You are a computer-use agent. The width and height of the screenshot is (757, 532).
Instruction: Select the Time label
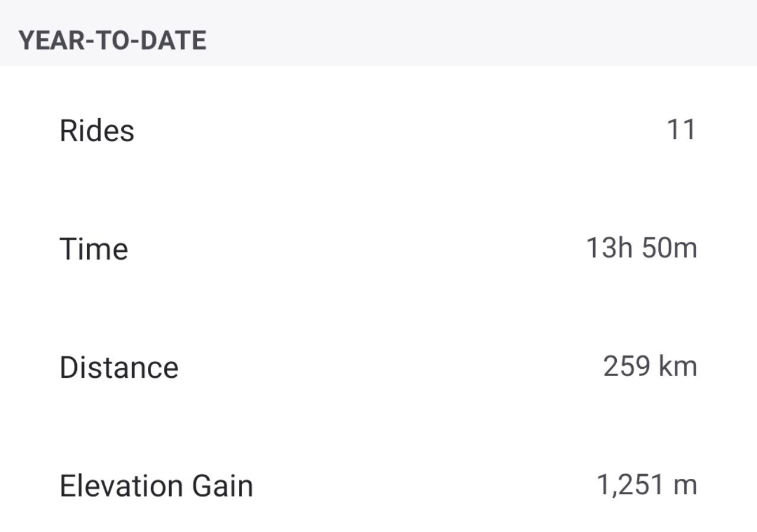93,249
